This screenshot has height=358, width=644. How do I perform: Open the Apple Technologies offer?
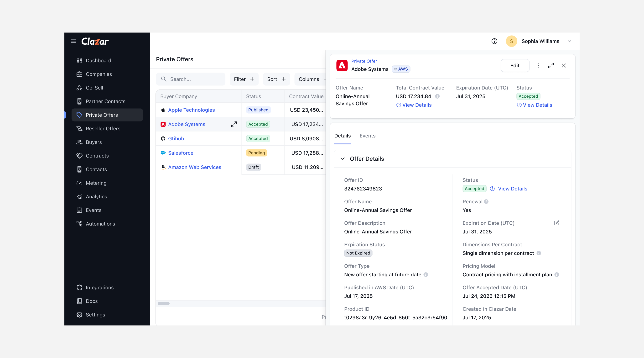pos(191,110)
